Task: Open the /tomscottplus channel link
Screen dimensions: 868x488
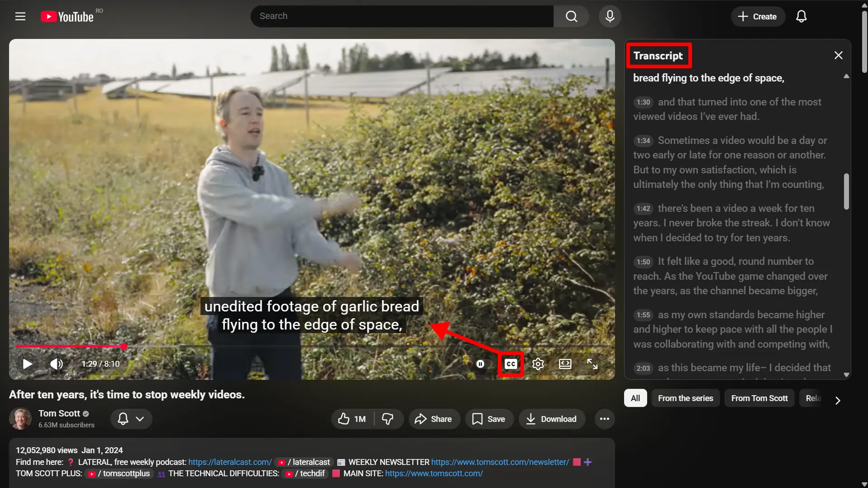Action: [119, 474]
